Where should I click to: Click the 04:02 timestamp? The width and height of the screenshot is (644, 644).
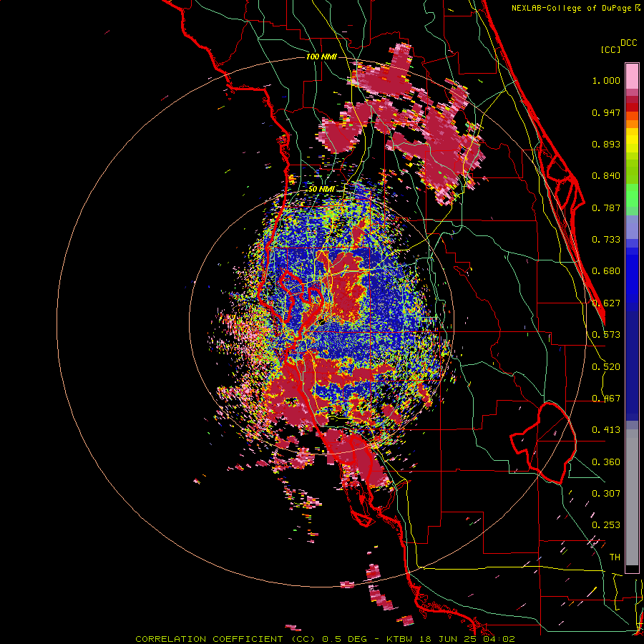[499, 639]
